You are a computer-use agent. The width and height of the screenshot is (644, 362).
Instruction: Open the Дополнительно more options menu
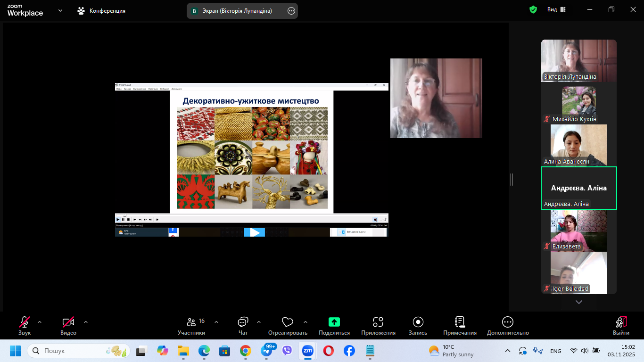pos(508,325)
